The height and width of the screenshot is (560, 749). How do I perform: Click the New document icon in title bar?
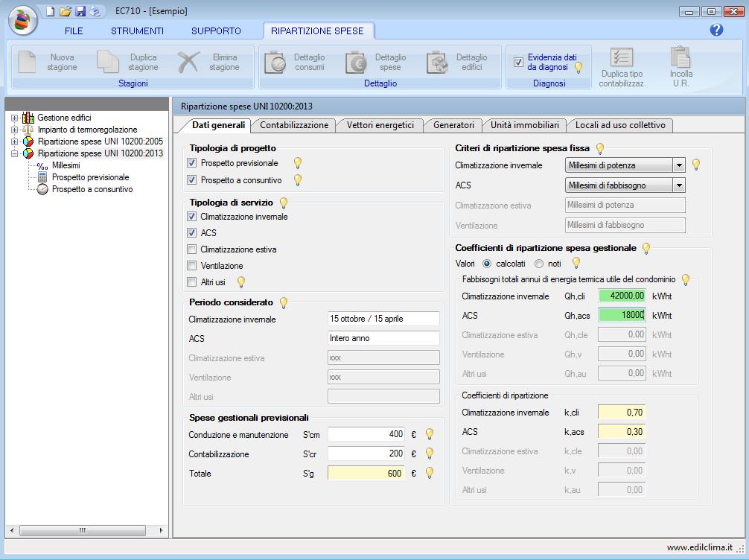point(50,11)
